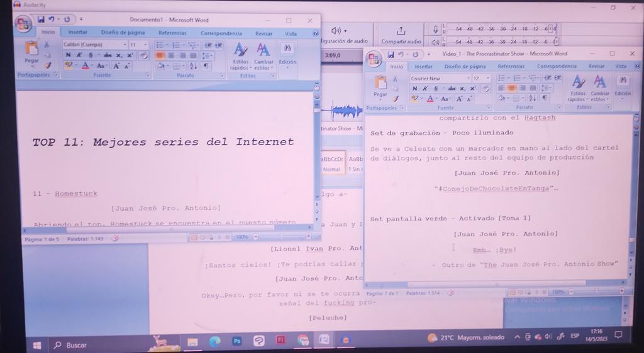Increase font size in Video_1 ribbon

coord(460,99)
